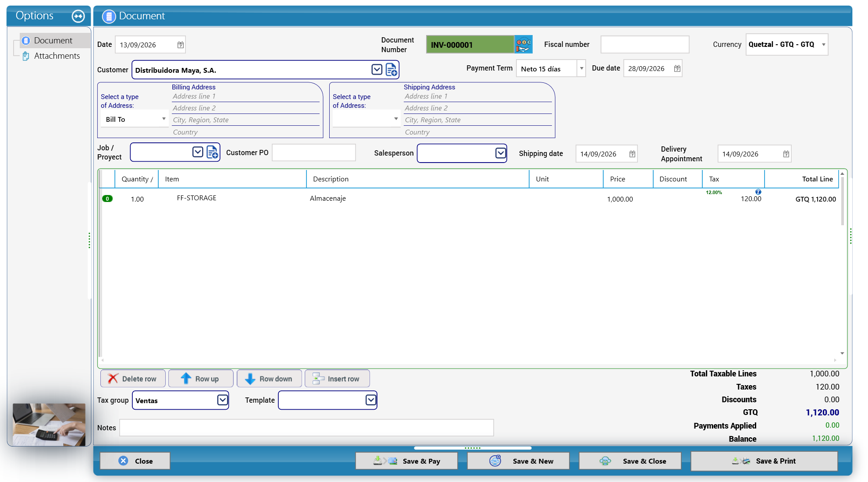Screen dimensions: 868x482
Task: Add new Job/Project icon
Action: (212, 152)
